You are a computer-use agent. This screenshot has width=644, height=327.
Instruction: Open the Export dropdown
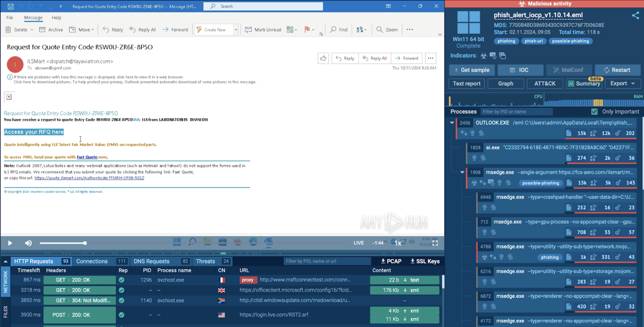point(622,83)
